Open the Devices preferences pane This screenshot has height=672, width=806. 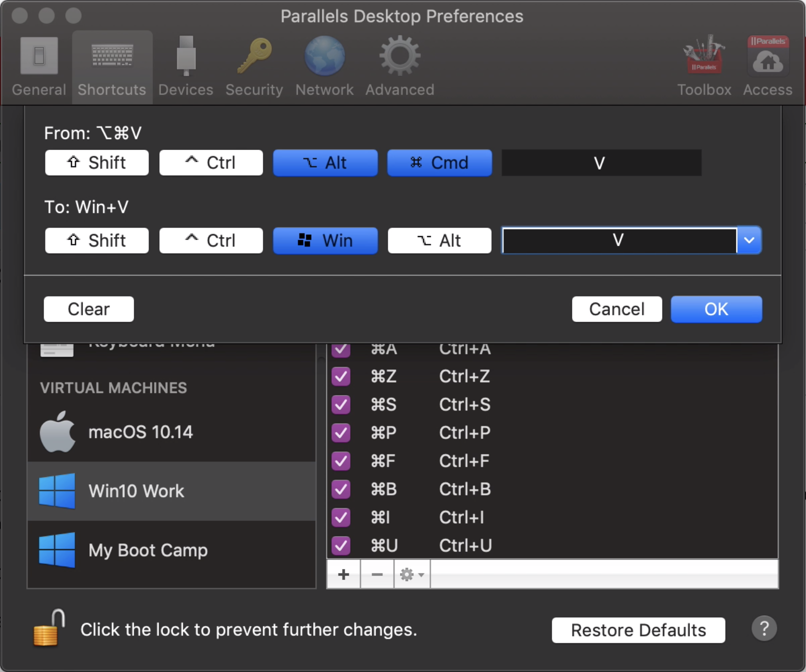pos(186,67)
